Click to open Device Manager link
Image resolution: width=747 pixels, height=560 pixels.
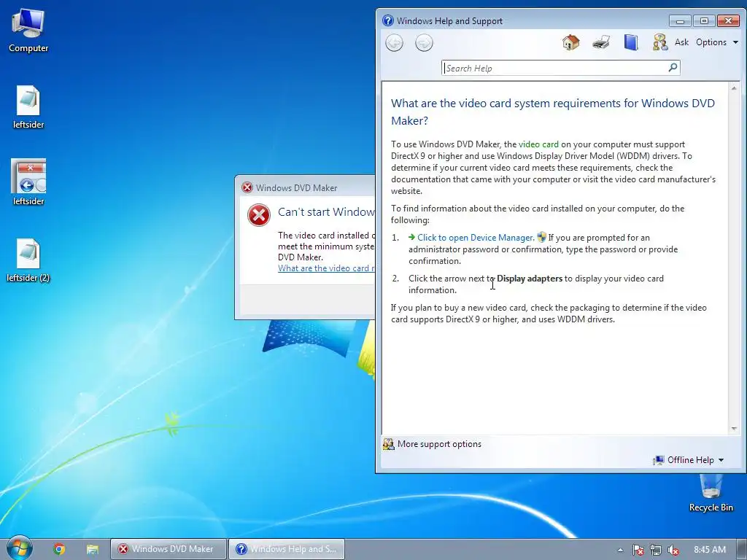pyautogui.click(x=474, y=238)
